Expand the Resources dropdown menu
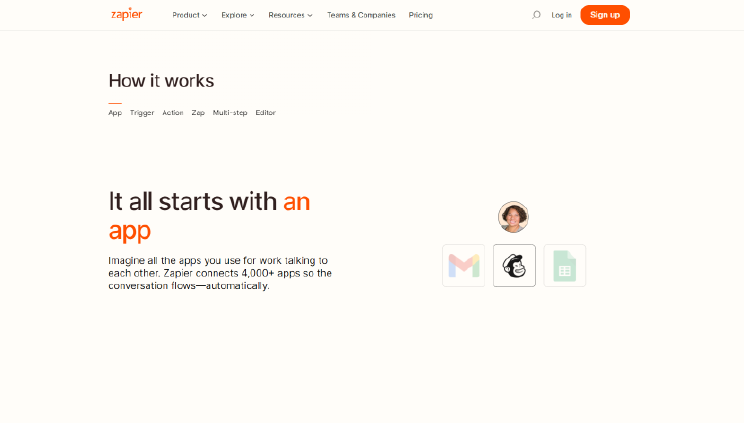 pyautogui.click(x=290, y=15)
